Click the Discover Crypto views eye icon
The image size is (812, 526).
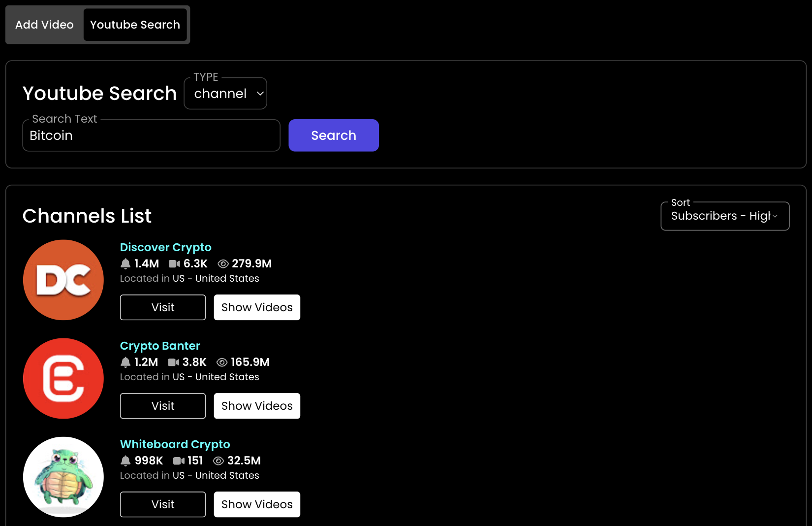pyautogui.click(x=223, y=264)
